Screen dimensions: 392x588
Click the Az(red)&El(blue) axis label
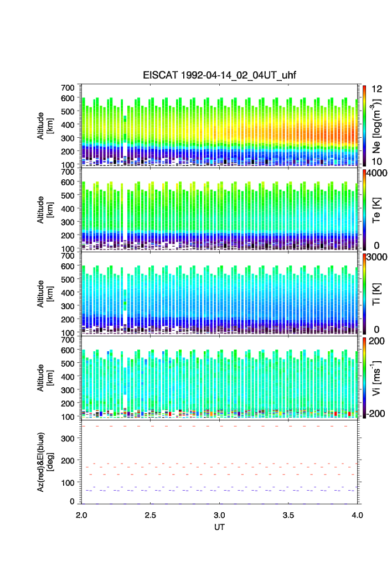coord(45,462)
